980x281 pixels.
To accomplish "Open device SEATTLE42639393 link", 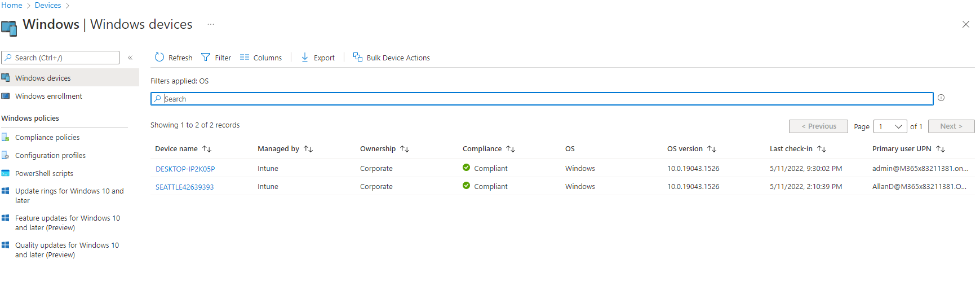I will point(185,187).
